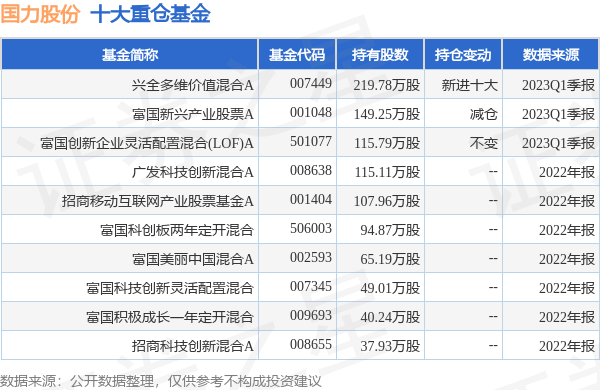Screen dimensions: 600x390
Task: Click the 37.93万股 holding value
Action: coord(390,346)
